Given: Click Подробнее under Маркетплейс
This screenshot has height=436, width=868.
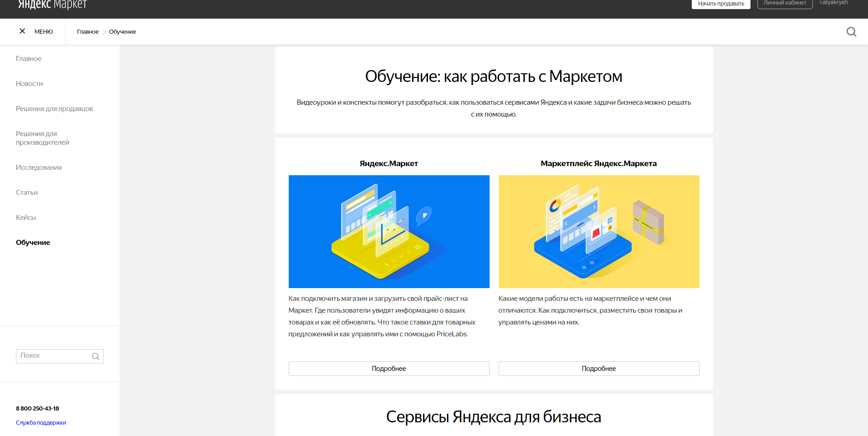Looking at the screenshot, I should click(599, 369).
